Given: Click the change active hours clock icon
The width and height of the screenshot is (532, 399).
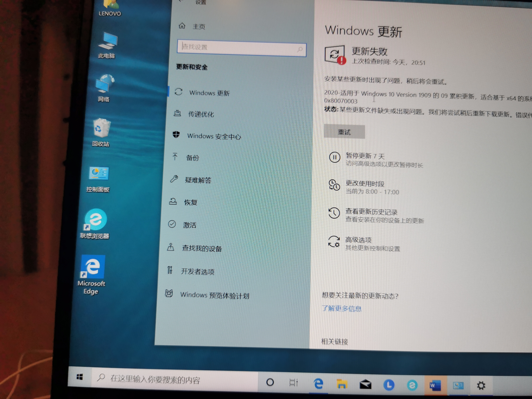Looking at the screenshot, I should pos(334,185).
